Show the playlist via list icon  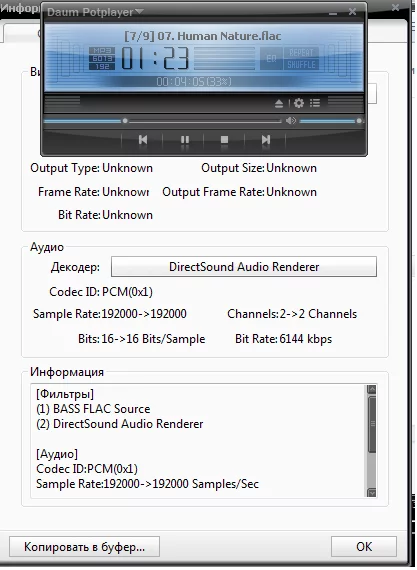[x=315, y=103]
